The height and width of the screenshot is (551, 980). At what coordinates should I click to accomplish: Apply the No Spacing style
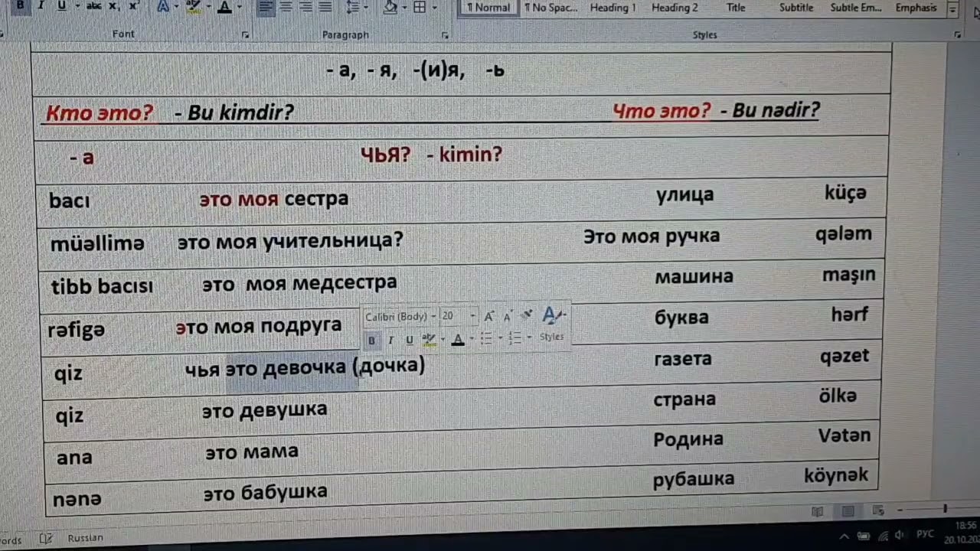click(551, 8)
